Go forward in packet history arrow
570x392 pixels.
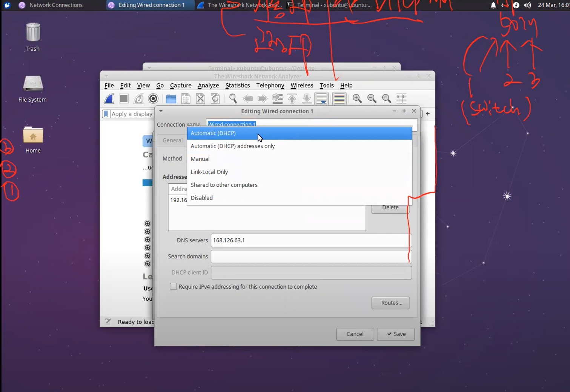(x=263, y=98)
